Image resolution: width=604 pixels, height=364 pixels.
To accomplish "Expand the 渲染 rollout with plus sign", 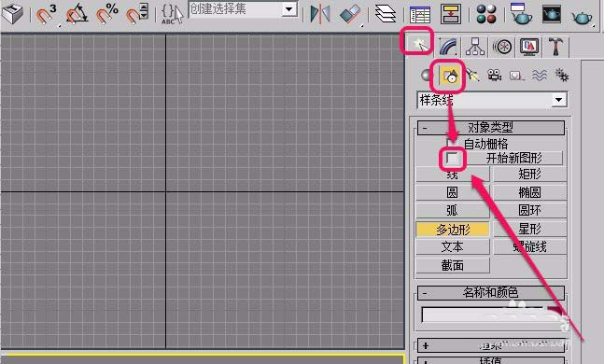I will (491, 345).
